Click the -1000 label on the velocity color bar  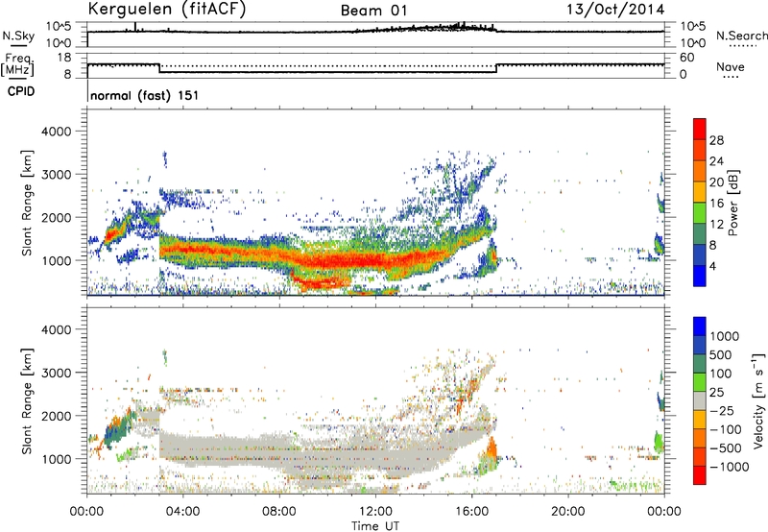pyautogui.click(x=729, y=467)
